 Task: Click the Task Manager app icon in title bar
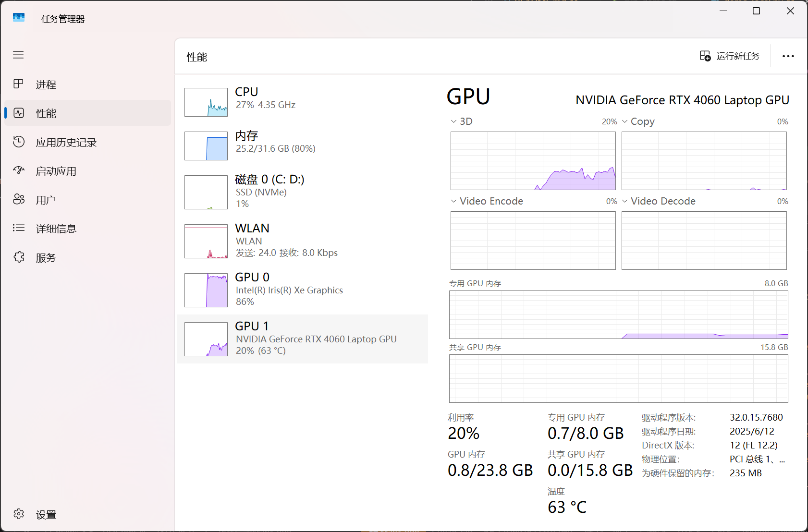pos(19,18)
